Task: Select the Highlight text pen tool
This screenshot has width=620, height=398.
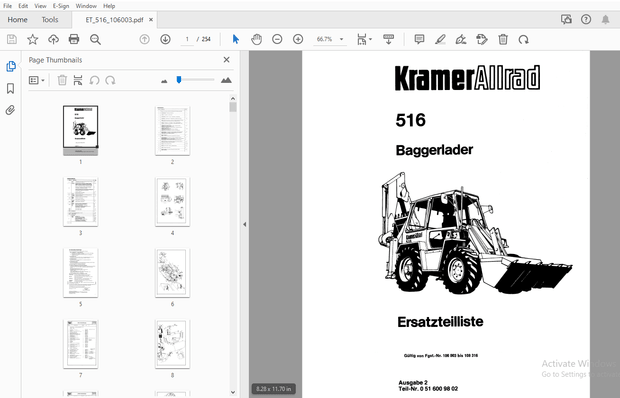Action: click(440, 39)
